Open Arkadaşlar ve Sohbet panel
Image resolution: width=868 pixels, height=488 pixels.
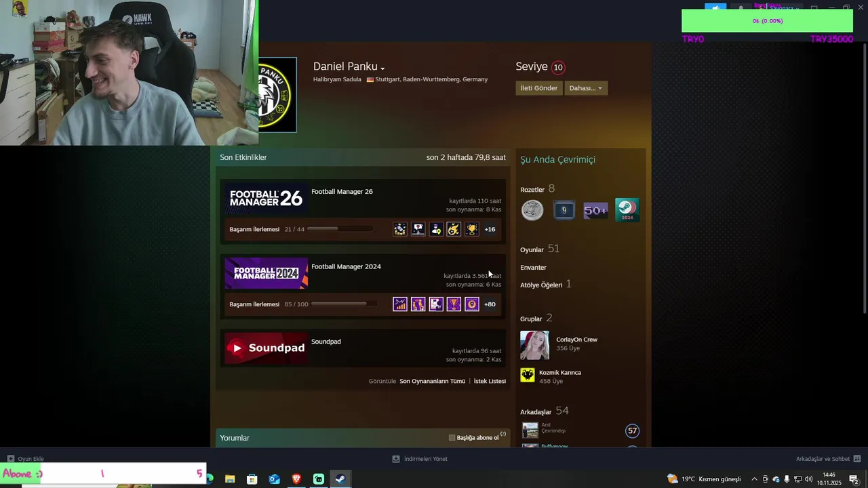(829, 459)
